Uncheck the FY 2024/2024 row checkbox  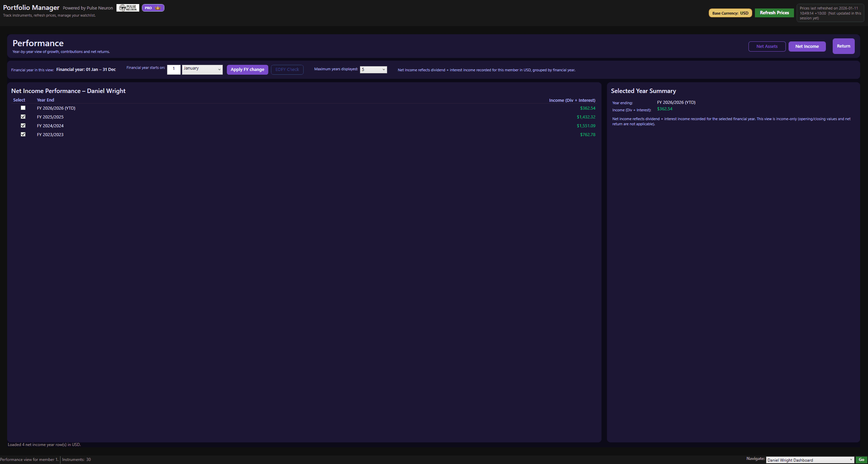point(23,126)
